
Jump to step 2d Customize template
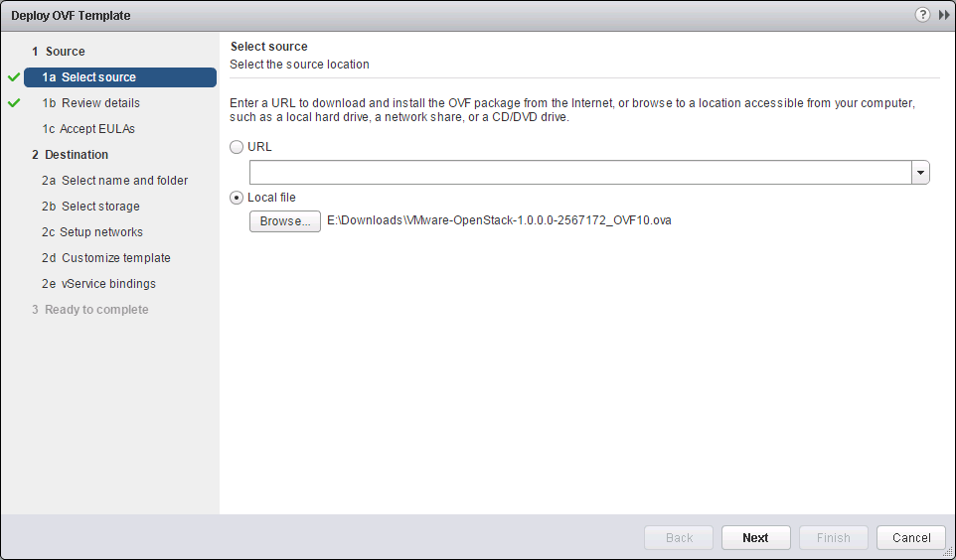[x=106, y=258]
